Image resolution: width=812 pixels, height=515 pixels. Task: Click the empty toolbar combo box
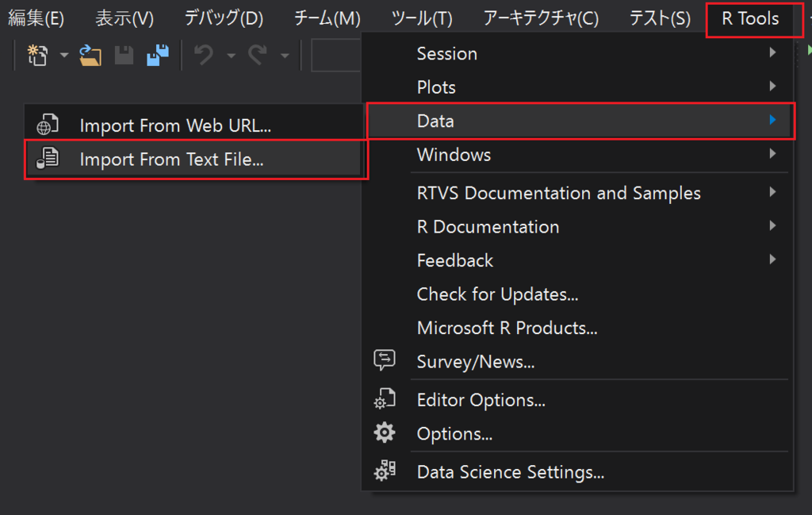click(x=336, y=56)
